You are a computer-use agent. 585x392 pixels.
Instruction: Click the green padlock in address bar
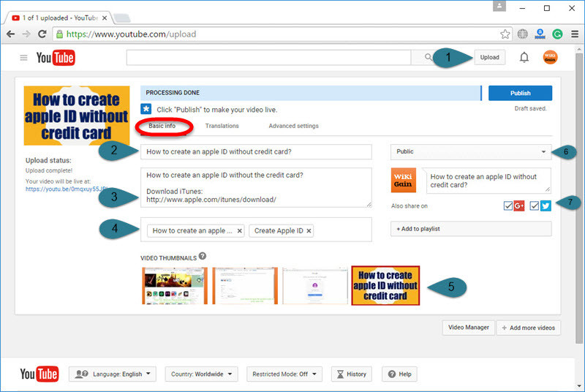click(x=59, y=34)
